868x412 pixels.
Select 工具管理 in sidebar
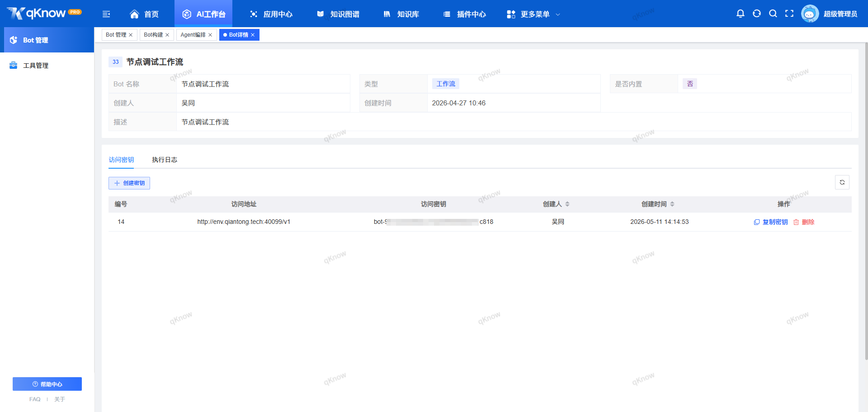click(x=47, y=65)
